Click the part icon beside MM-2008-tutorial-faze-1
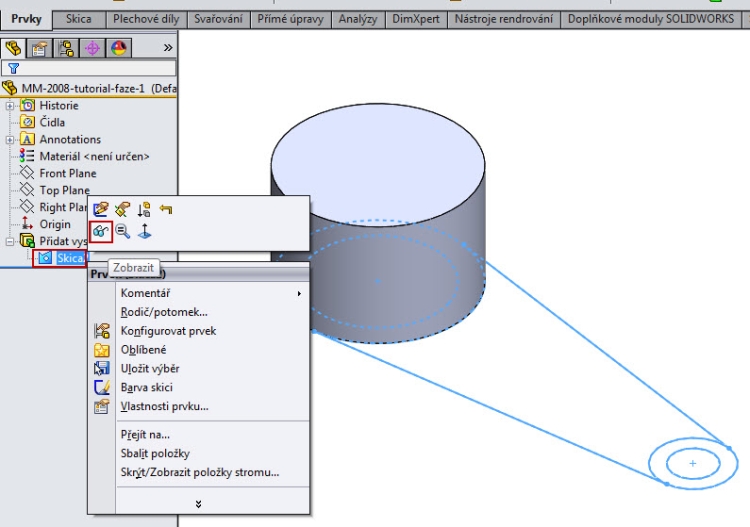 tap(10, 88)
